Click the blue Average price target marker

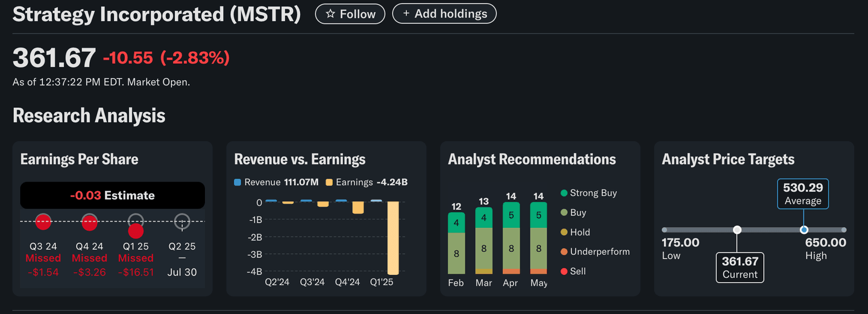(804, 230)
